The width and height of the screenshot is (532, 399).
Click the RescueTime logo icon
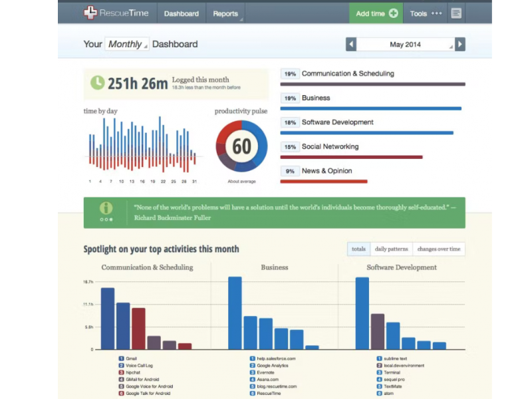[x=90, y=13]
